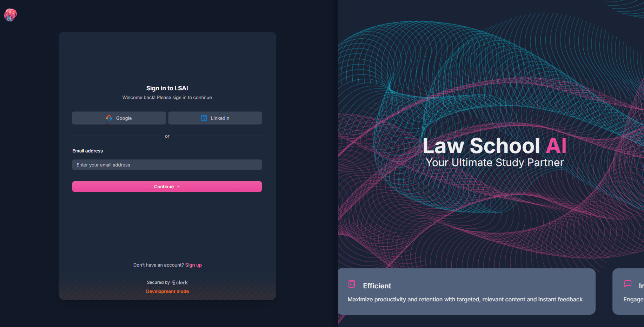Click the Your Ultimate Study Partner tagline

point(494,163)
